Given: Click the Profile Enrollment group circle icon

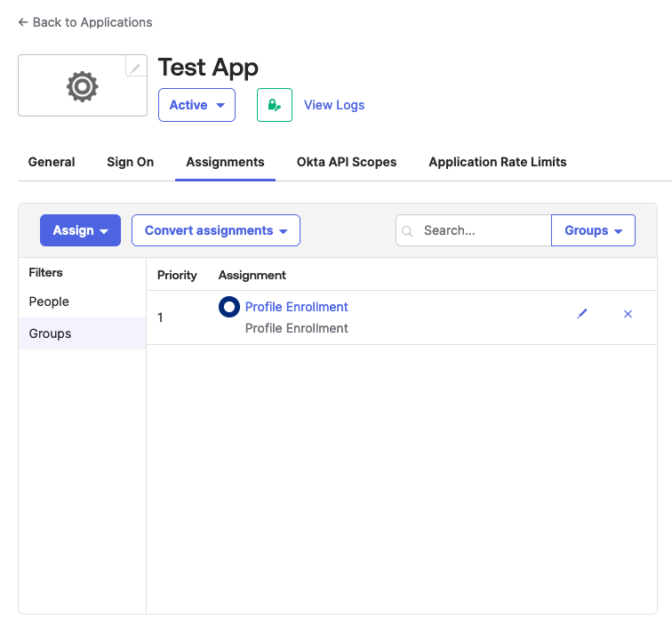Looking at the screenshot, I should (x=229, y=307).
